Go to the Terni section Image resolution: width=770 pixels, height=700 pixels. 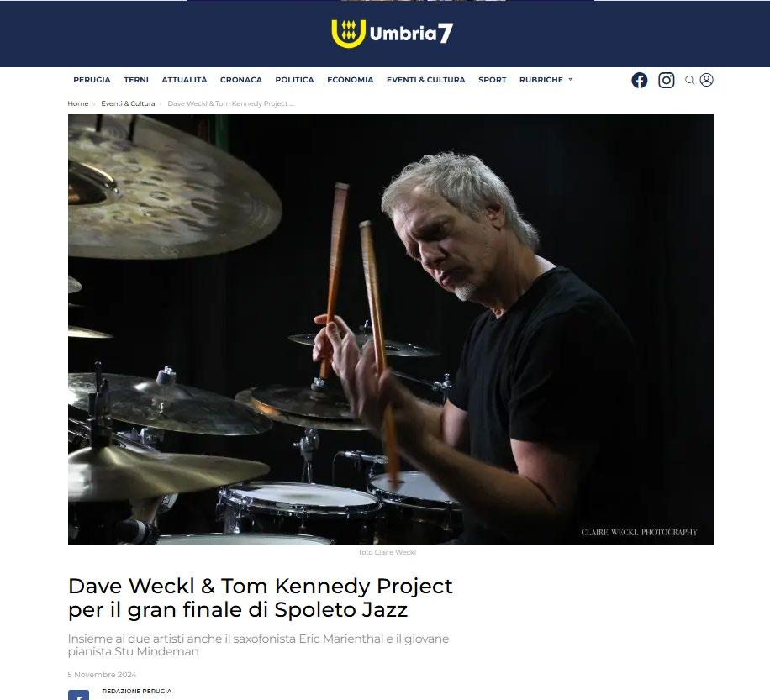136,80
